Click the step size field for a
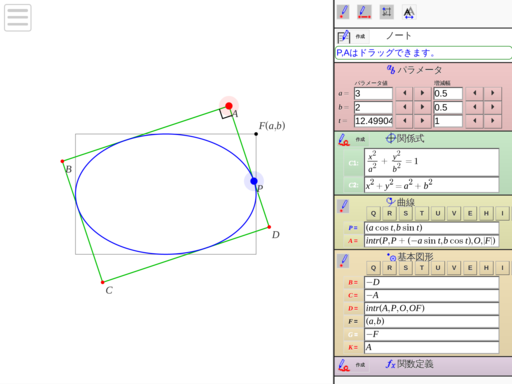 448,94
